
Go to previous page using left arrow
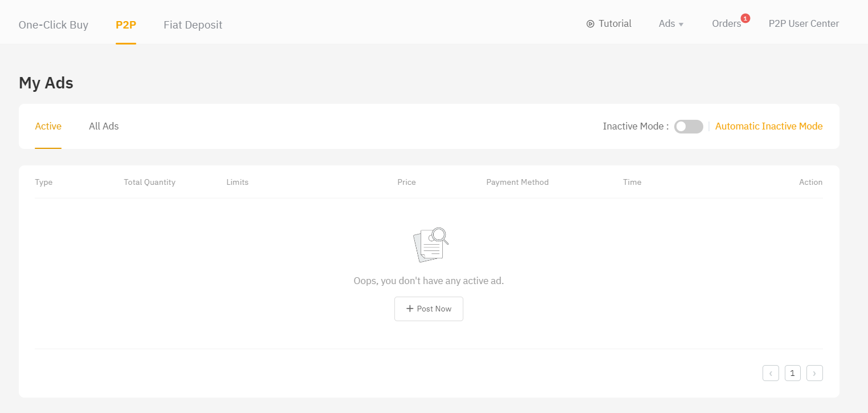[x=771, y=373]
